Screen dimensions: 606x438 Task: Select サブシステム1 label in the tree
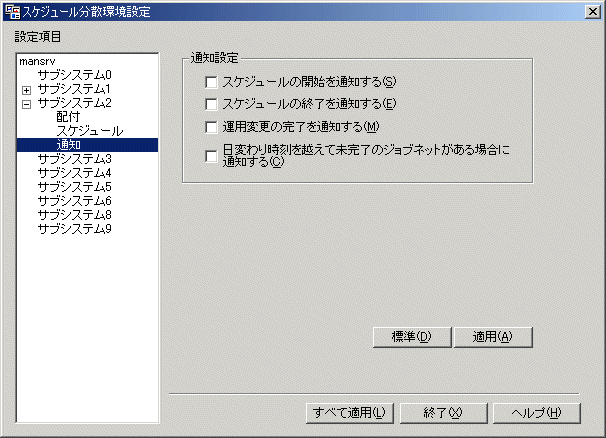[x=74, y=89]
